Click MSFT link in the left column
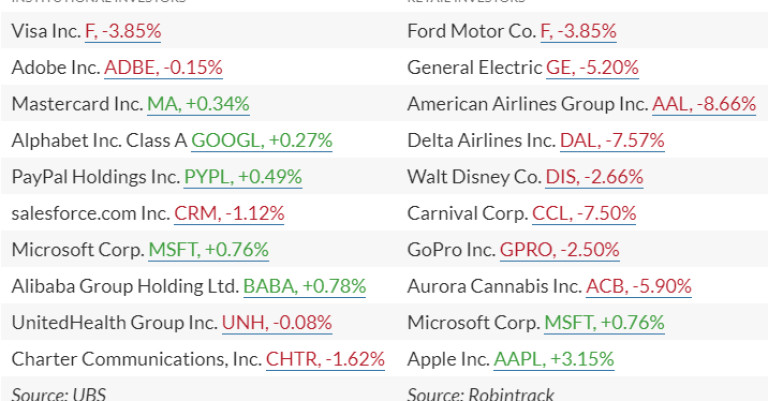The height and width of the screenshot is (401, 768). coord(208,250)
